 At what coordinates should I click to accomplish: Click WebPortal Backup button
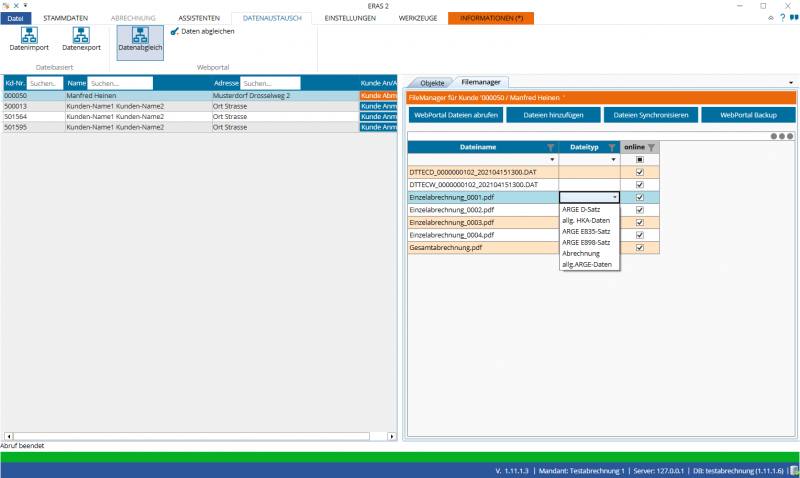748,115
